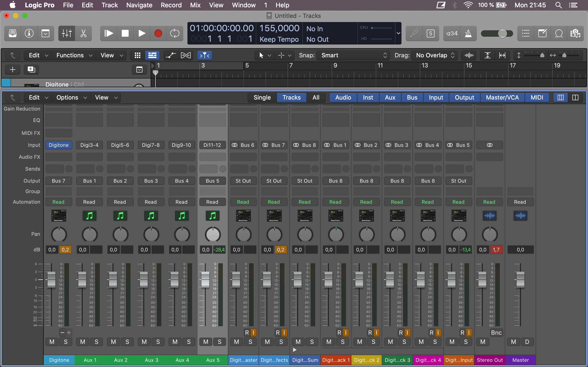Open the Mixer via sliders icon

pyautogui.click(x=67, y=33)
